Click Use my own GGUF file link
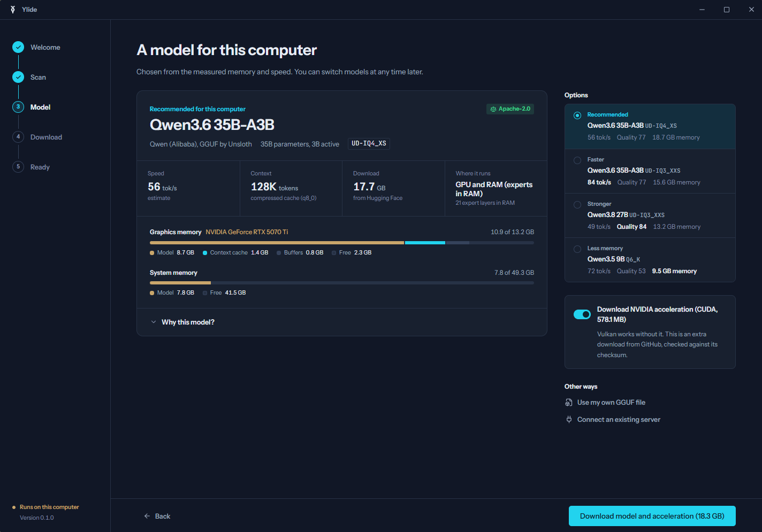762x532 pixels. click(x=611, y=403)
